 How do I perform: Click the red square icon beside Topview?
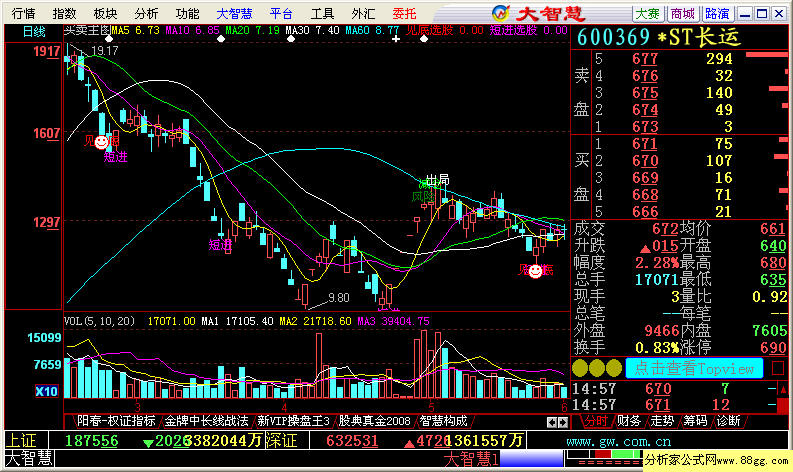click(778, 368)
